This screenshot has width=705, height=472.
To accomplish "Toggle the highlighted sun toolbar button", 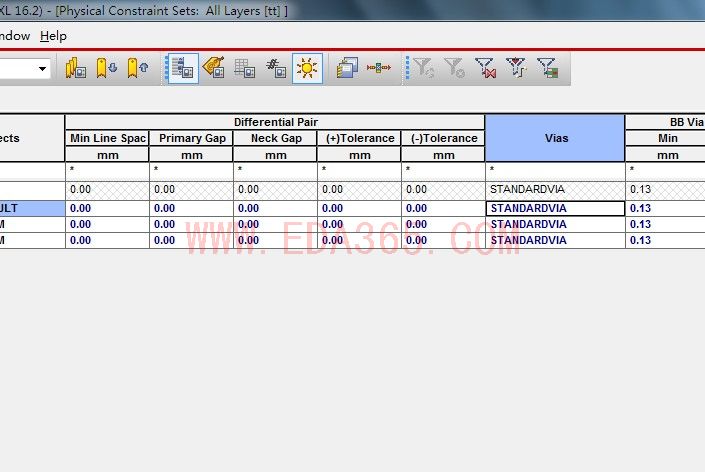I will pyautogui.click(x=307, y=68).
